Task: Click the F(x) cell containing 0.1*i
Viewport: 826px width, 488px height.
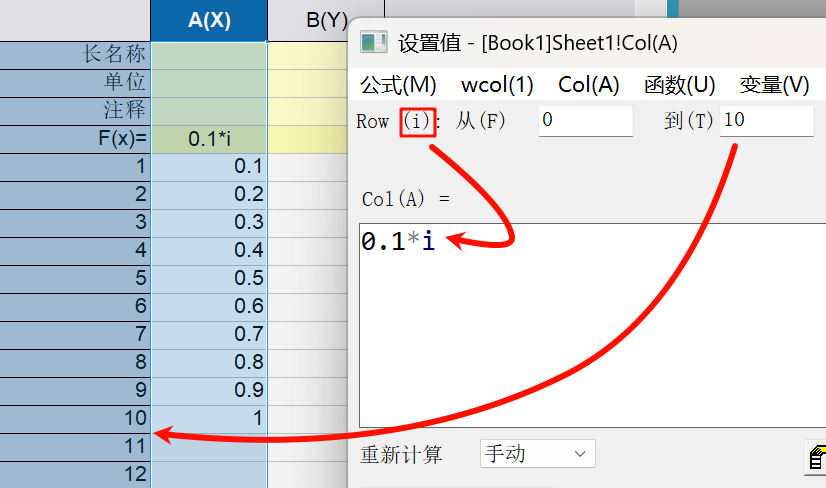Action: 209,139
